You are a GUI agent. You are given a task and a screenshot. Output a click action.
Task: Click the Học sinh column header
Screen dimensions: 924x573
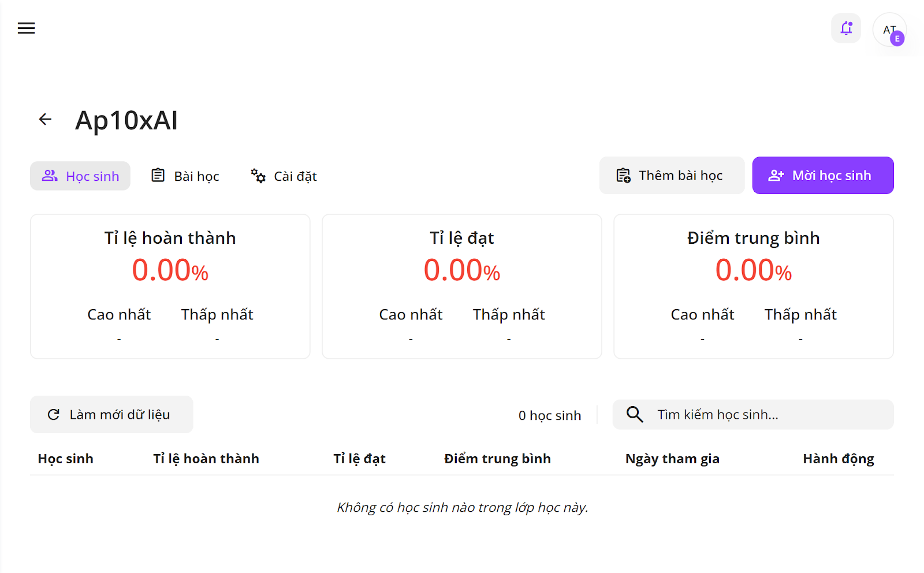coord(65,459)
